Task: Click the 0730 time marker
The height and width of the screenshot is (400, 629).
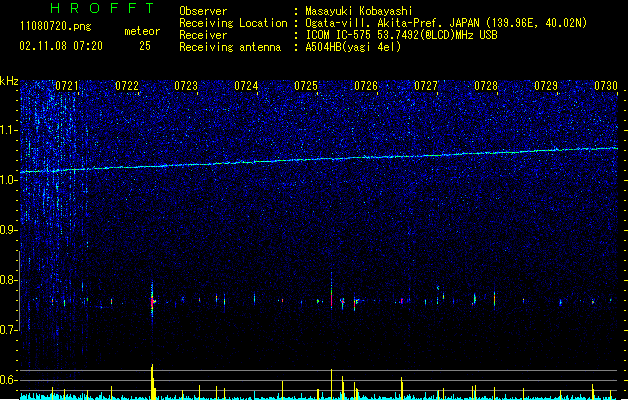Action: [606, 86]
